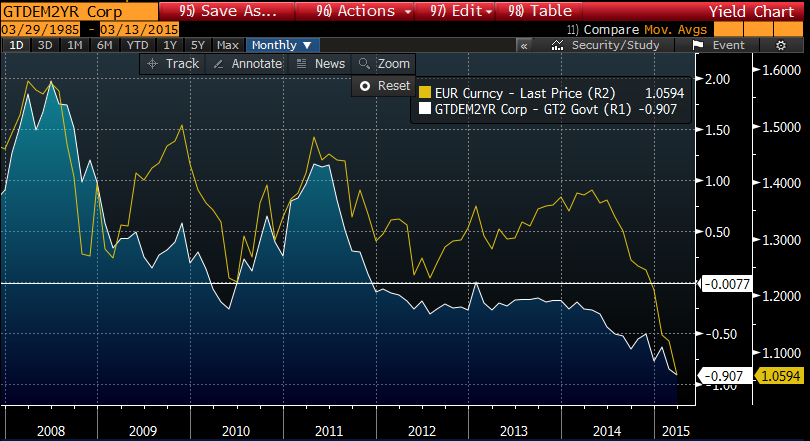Open chart settings gear icon
Viewport: 810px width, 441px height.
click(x=779, y=45)
